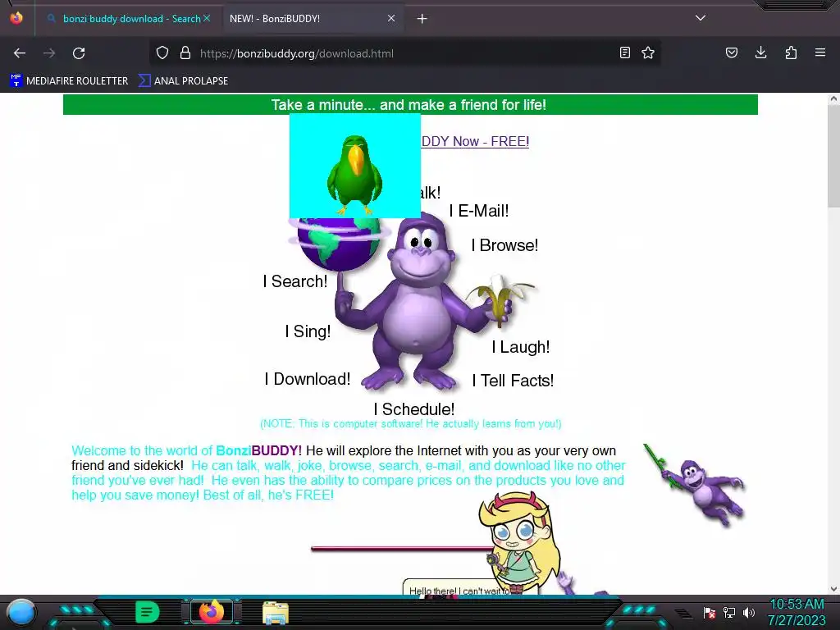Click the spinning globe graphic
Image resolution: width=840 pixels, height=630 pixels.
(340, 244)
